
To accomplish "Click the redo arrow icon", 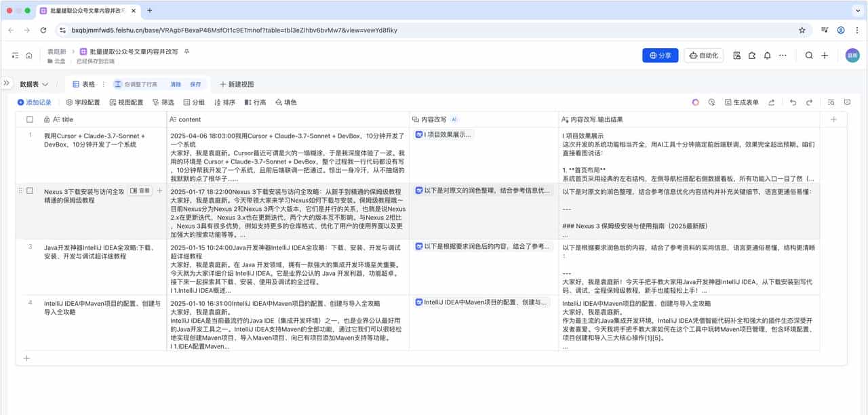I will 809,102.
